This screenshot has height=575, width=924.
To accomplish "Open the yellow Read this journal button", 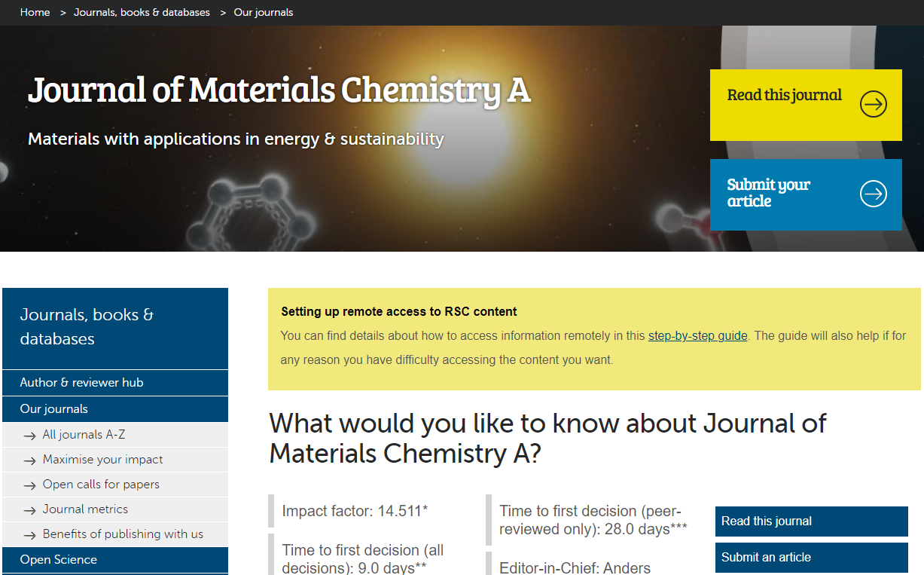I will pyautogui.click(x=806, y=105).
